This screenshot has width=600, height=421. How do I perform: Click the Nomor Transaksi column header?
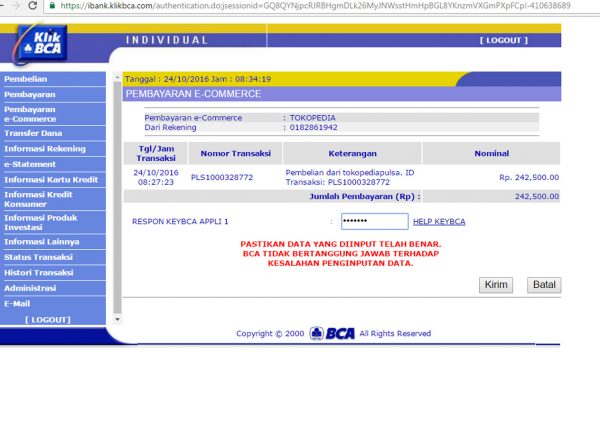point(235,153)
